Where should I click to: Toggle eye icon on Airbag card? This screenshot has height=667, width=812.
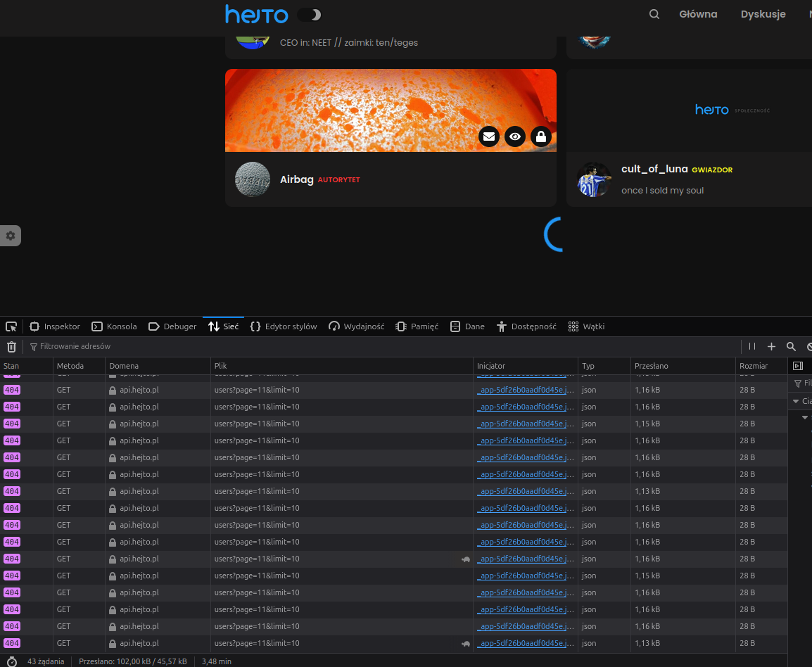pyautogui.click(x=515, y=136)
